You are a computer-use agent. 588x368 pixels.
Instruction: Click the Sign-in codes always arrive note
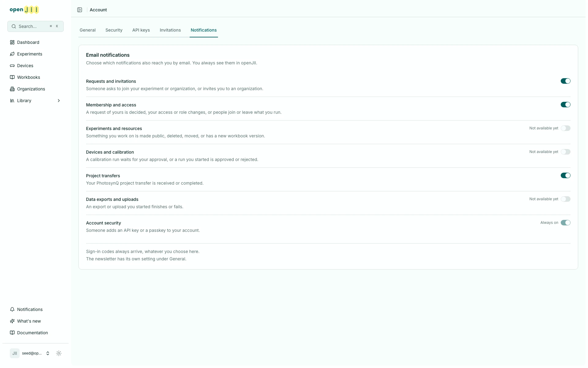coord(143,251)
